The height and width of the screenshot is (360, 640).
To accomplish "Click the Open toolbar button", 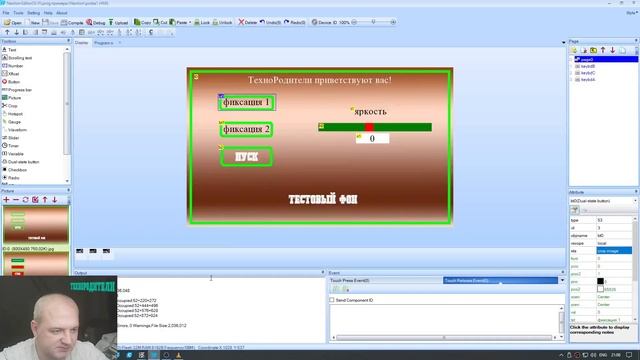I will tap(13, 22).
